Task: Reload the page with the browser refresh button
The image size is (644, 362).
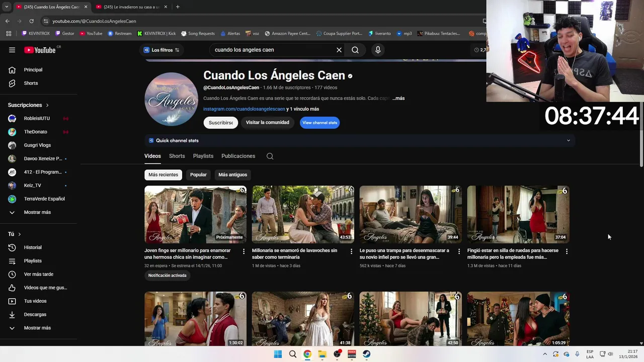Action: click(x=31, y=21)
